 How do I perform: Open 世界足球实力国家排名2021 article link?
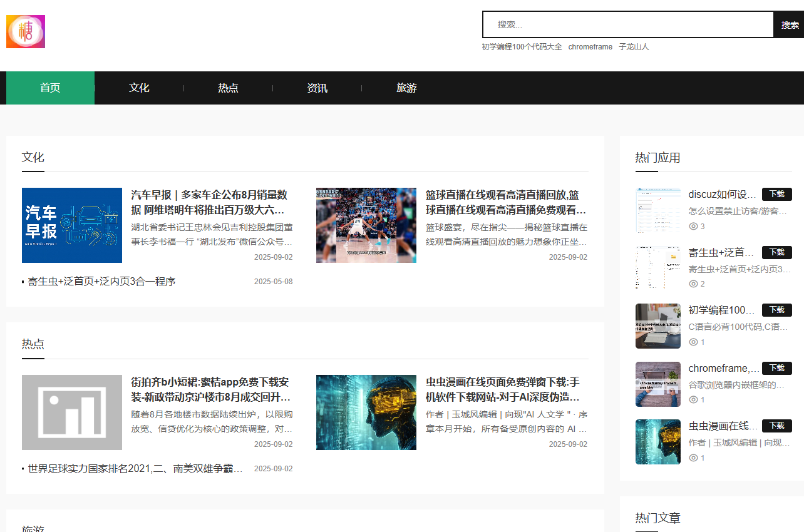click(x=135, y=469)
